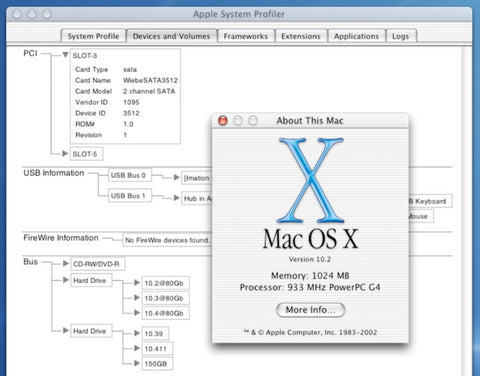Image resolution: width=480 pixels, height=376 pixels.
Task: Switch to the System Profile tab
Action: (x=93, y=36)
